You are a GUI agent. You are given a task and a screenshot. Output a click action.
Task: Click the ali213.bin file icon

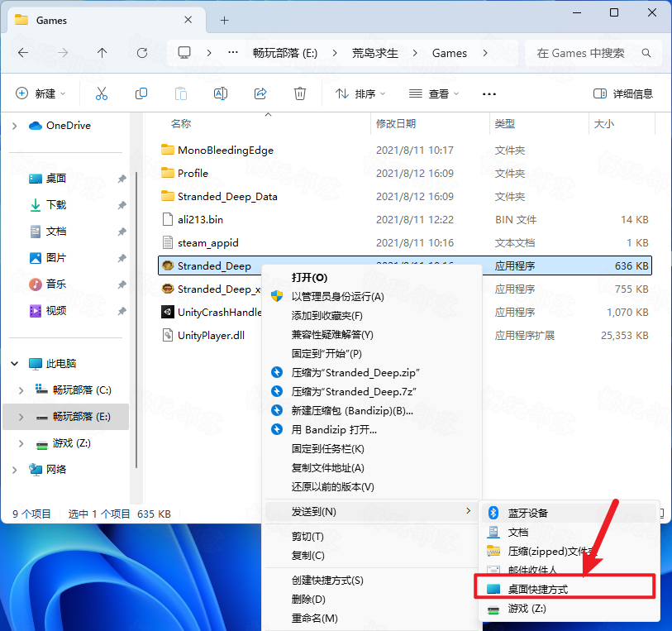click(x=168, y=219)
